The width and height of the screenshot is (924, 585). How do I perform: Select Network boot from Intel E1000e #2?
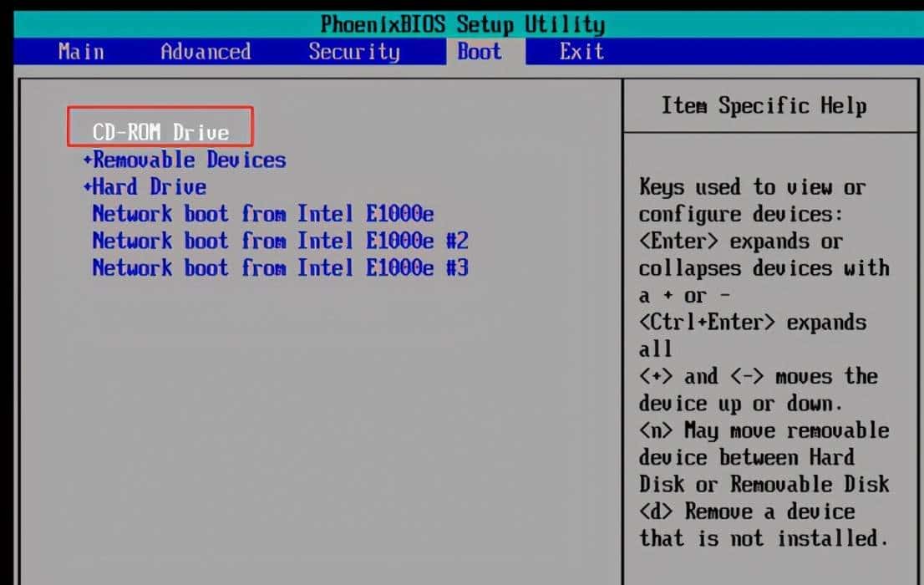click(272, 241)
